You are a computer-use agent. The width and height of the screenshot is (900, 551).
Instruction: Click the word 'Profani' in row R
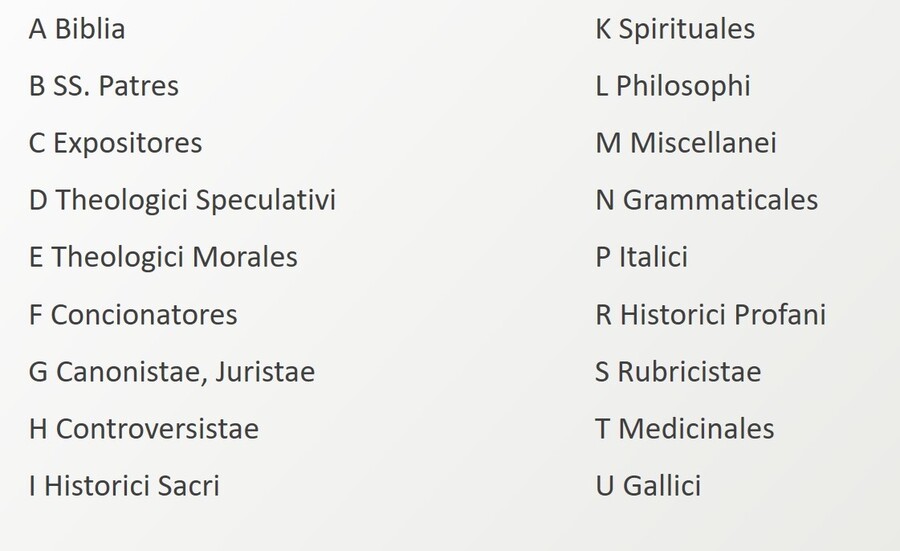point(781,315)
